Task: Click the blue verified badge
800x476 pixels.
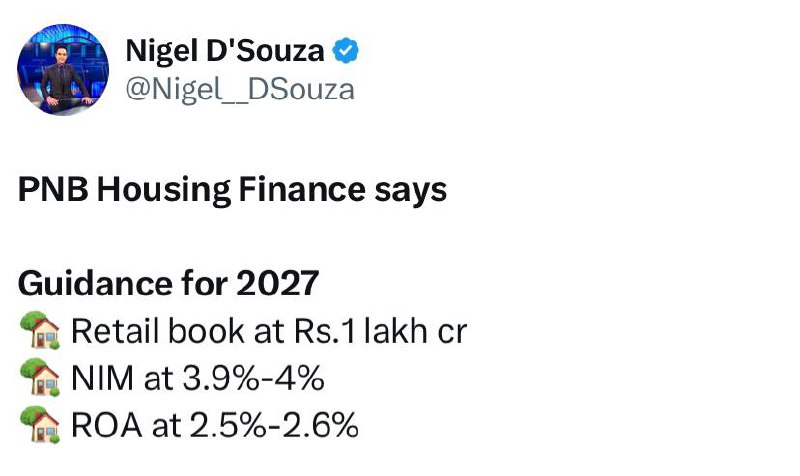Action: tap(345, 51)
